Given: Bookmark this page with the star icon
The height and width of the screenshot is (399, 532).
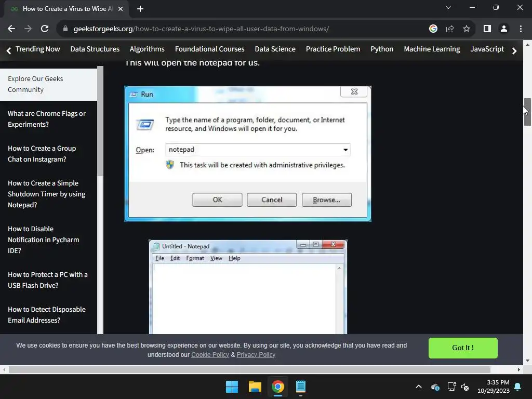Looking at the screenshot, I should 467,29.
